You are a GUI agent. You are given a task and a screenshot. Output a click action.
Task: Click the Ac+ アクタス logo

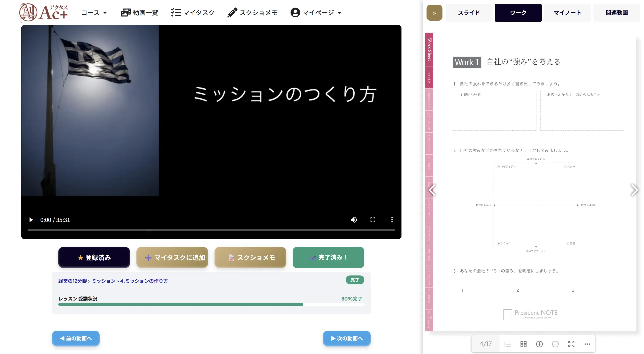44,13
